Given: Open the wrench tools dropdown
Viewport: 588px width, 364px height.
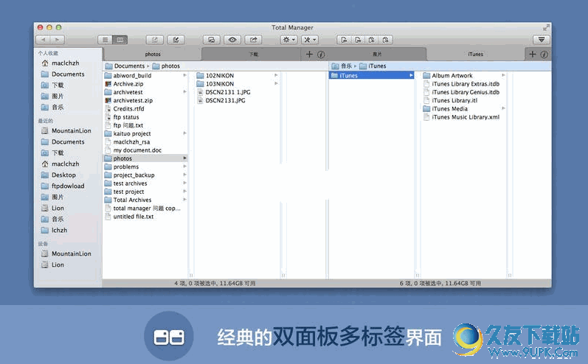Looking at the screenshot, I should coord(310,40).
